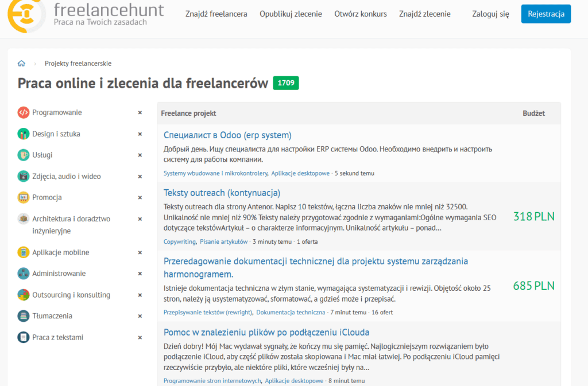Select the Zdjęcia, audio i wideo icon
Image resolution: width=588 pixels, height=386 pixels.
[x=23, y=176]
